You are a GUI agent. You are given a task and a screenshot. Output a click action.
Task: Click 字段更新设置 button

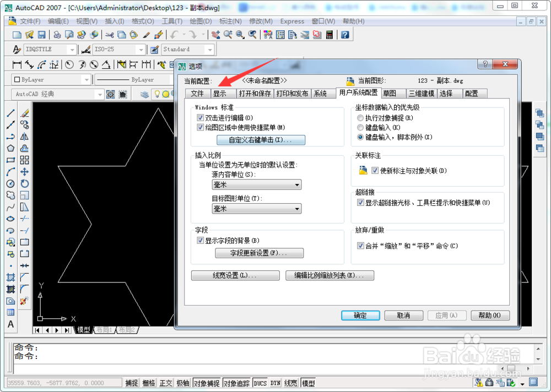(x=260, y=253)
